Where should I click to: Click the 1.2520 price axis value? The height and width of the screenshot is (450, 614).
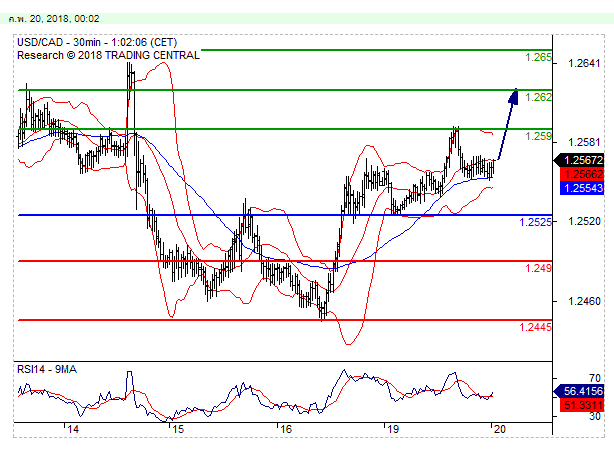[584, 222]
